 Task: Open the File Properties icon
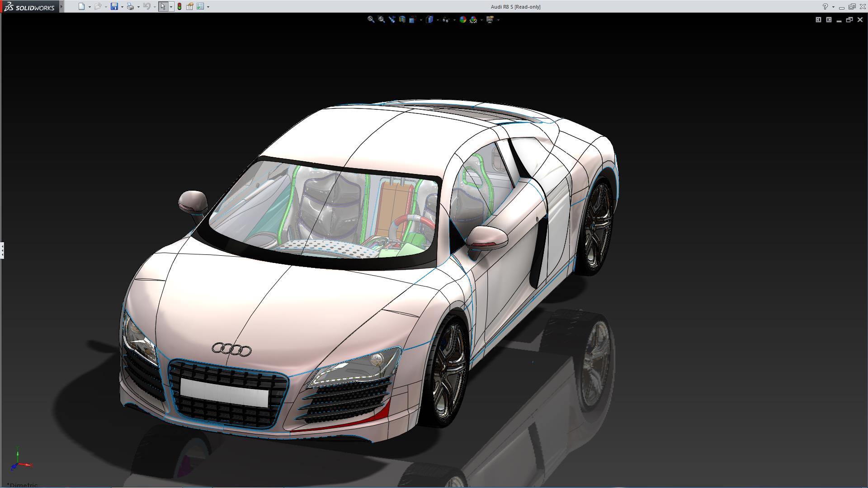[190, 6]
